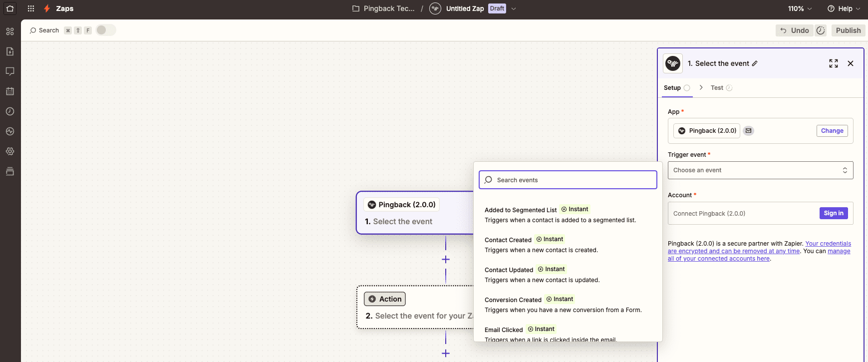Select the Pingback trigger step card
868x362 pixels.
tap(415, 213)
